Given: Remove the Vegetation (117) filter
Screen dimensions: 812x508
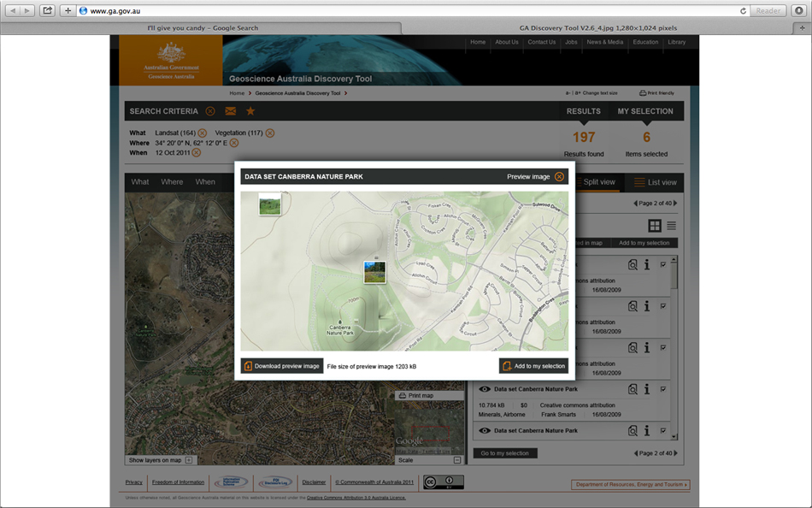Looking at the screenshot, I should pos(270,133).
